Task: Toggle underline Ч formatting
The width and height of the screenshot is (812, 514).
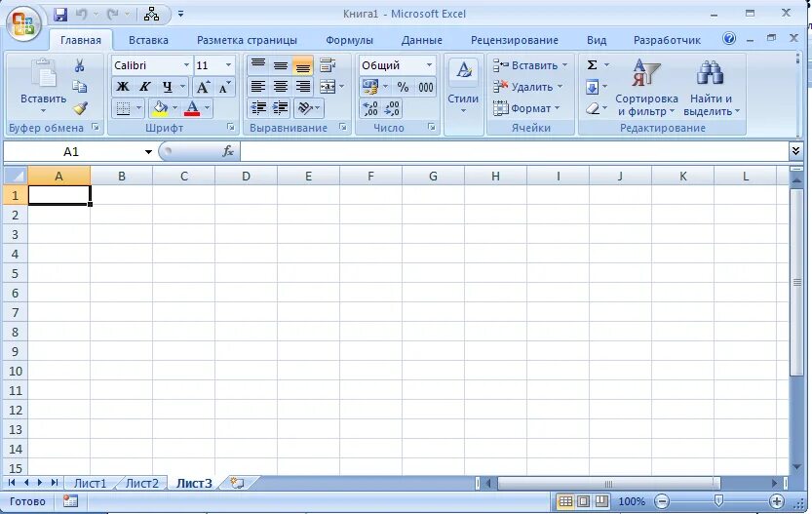Action: tap(167, 87)
